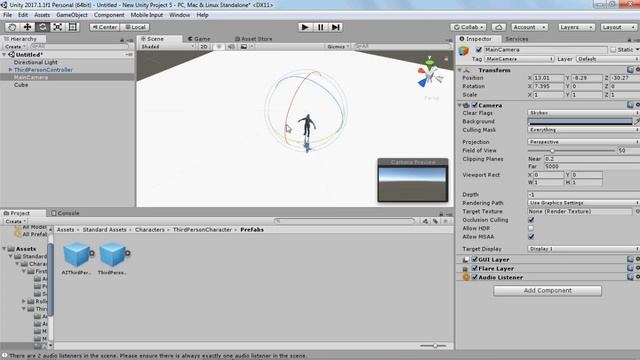Viewport: 640px width, 360px height.
Task: Click the Pause button
Action: pos(320,27)
